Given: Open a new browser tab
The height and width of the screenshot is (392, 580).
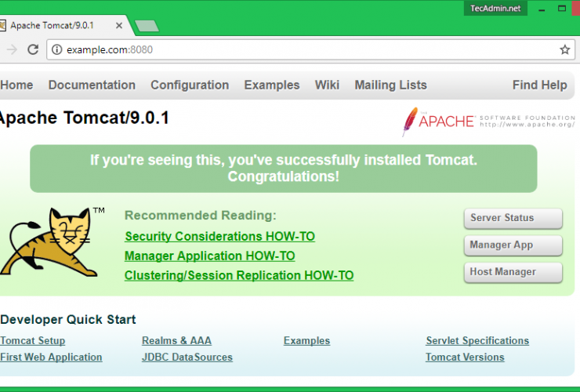Looking at the screenshot, I should (x=146, y=26).
